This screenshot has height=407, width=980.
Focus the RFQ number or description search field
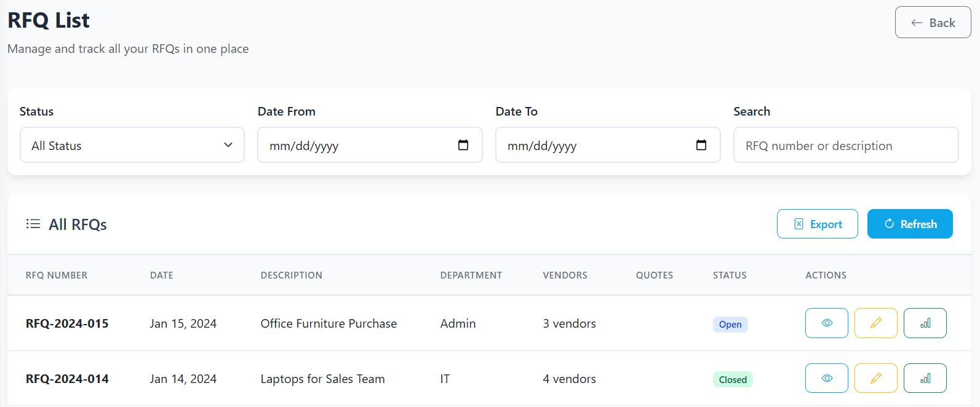(845, 145)
